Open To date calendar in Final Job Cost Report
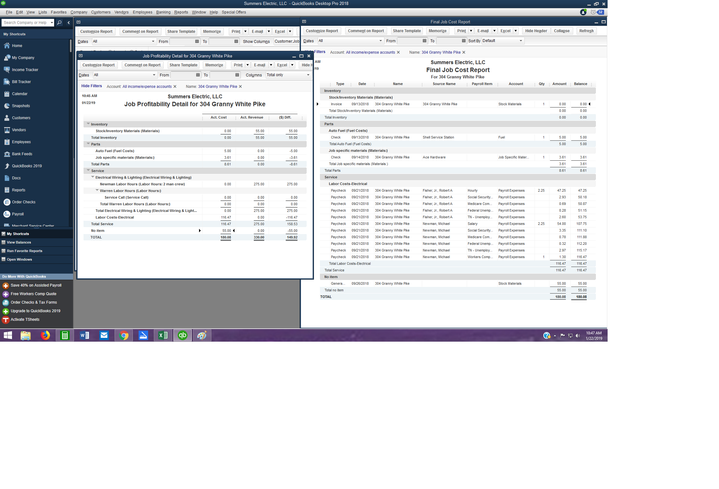 (x=464, y=41)
